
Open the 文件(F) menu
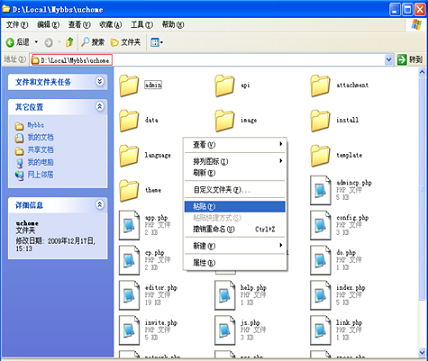tap(17, 25)
